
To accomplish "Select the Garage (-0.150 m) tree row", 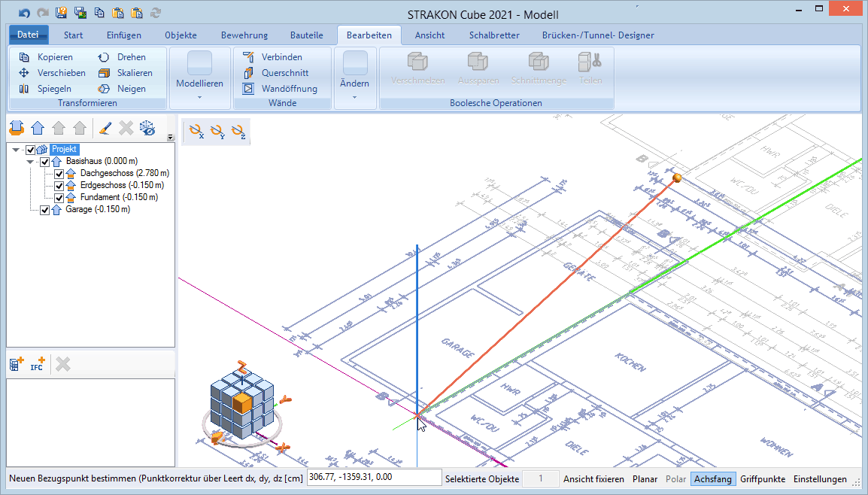I will [98, 210].
